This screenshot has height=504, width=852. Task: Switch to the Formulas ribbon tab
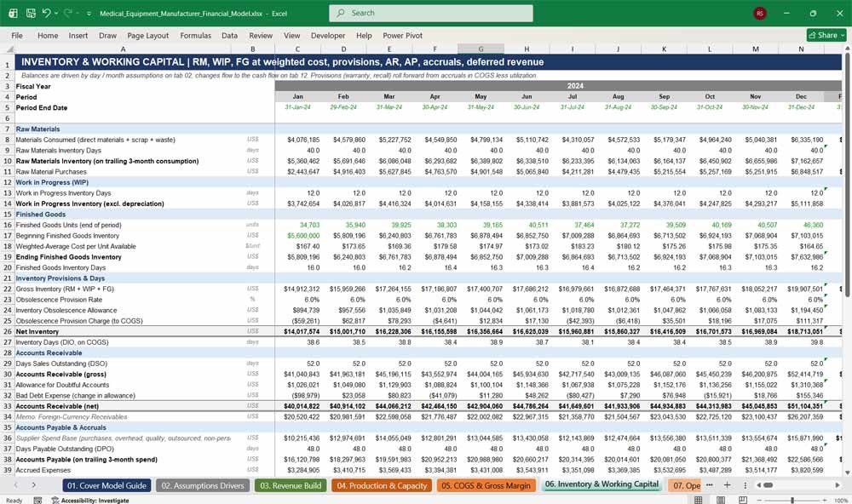coord(196,35)
